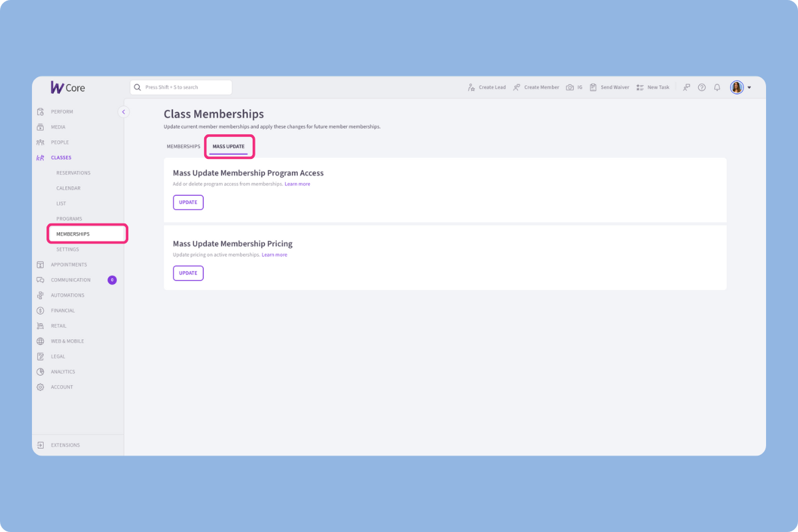Click the Analytics sidebar icon

tap(40, 371)
